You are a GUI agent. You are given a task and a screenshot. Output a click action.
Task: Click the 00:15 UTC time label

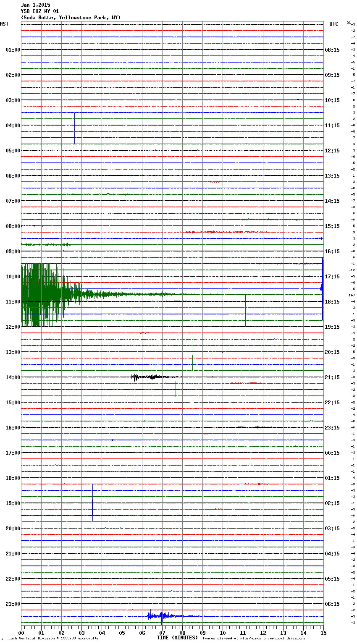332,453
